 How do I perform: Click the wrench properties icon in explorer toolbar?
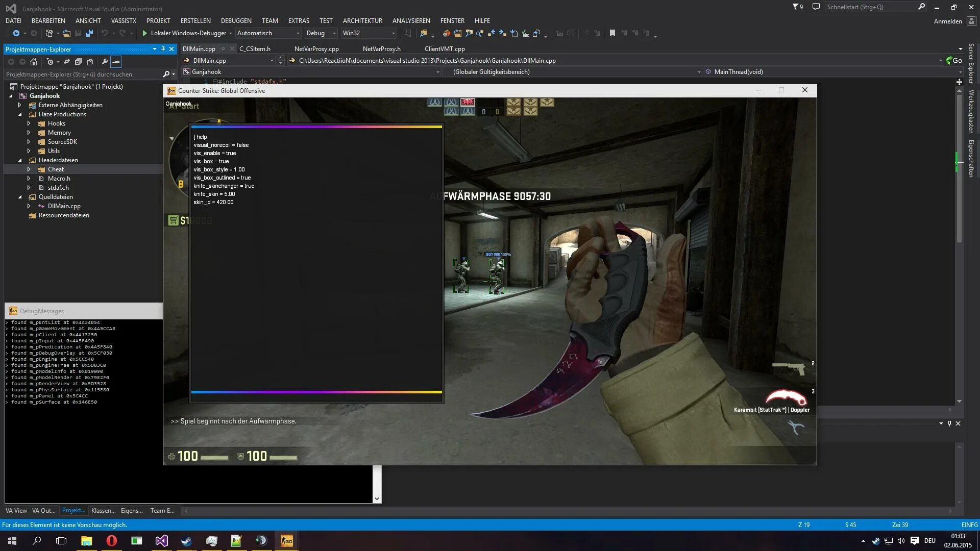pos(105,62)
